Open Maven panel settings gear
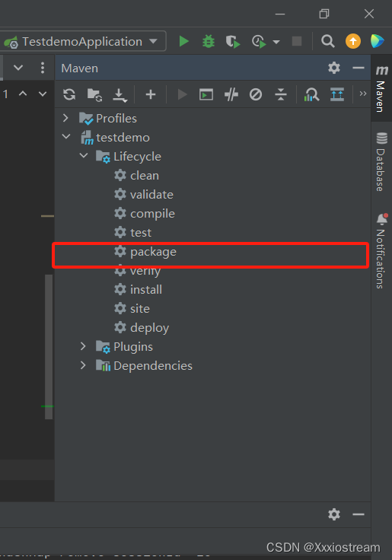 pos(334,68)
